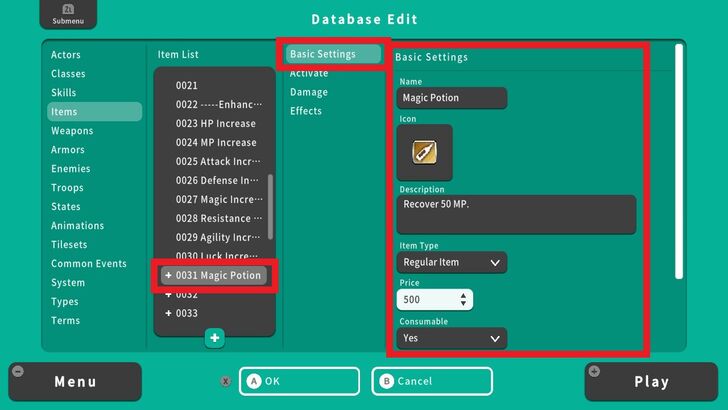Adjust the Price stepper arrows

(462, 300)
